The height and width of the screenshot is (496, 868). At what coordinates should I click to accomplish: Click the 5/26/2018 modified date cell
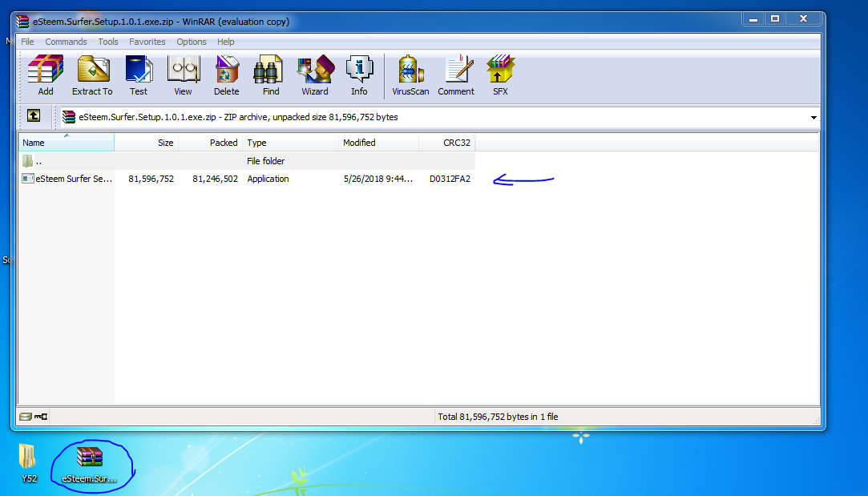(x=378, y=179)
